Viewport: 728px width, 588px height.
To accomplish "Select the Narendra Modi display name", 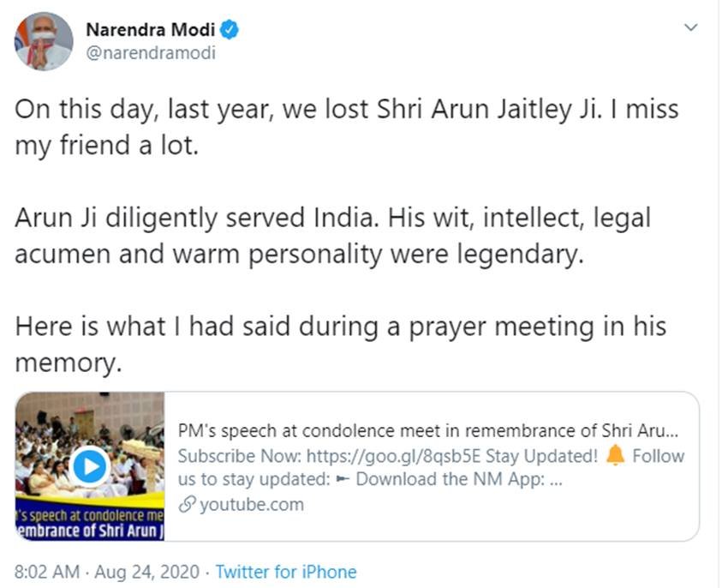I will pos(152,29).
